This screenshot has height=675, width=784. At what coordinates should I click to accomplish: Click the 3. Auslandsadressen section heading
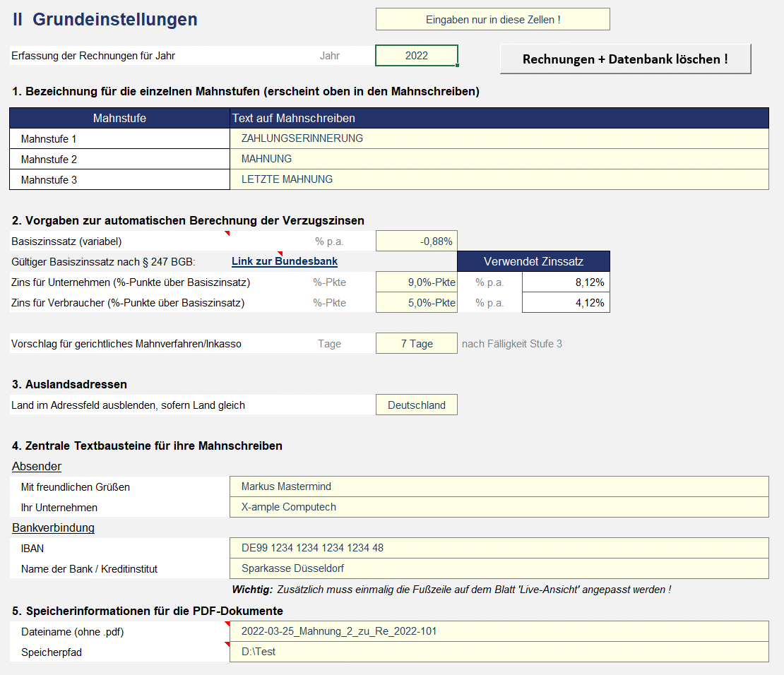click(69, 384)
